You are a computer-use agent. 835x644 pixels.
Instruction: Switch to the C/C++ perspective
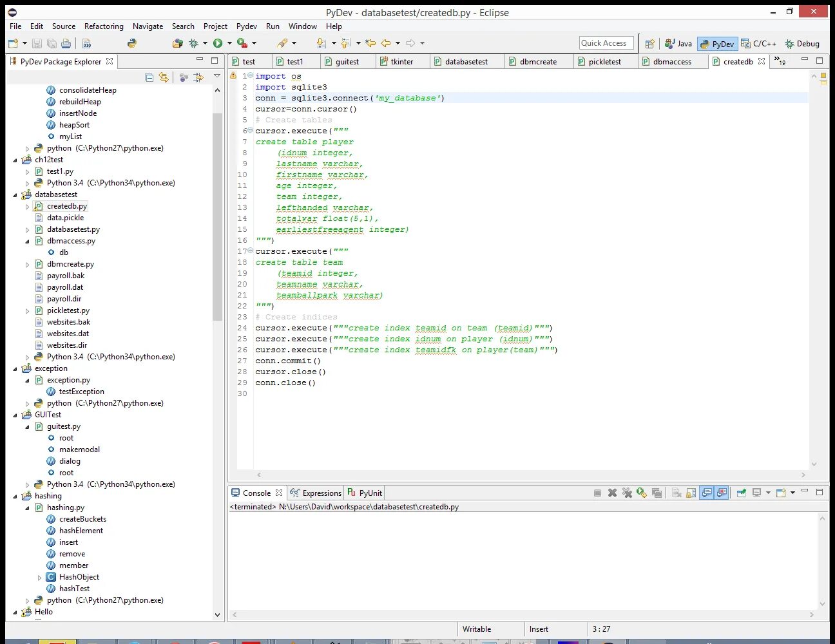758,43
